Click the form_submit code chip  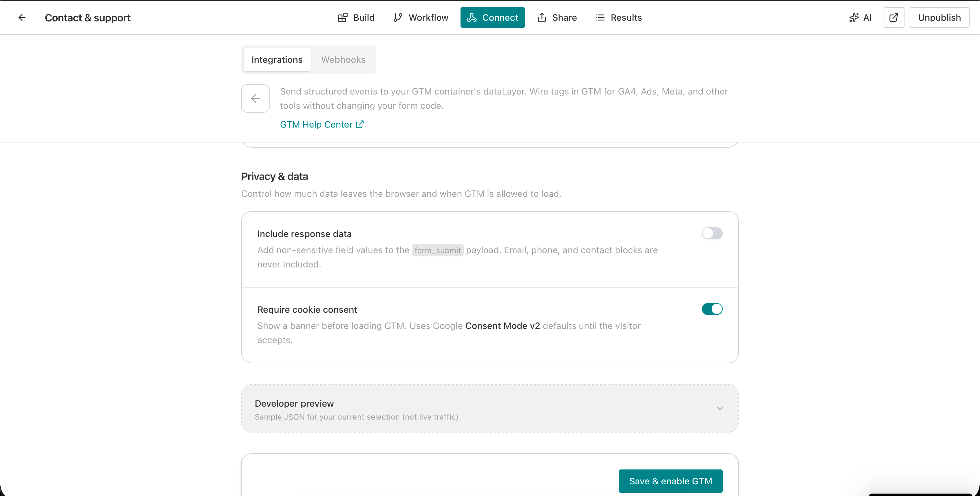point(437,250)
